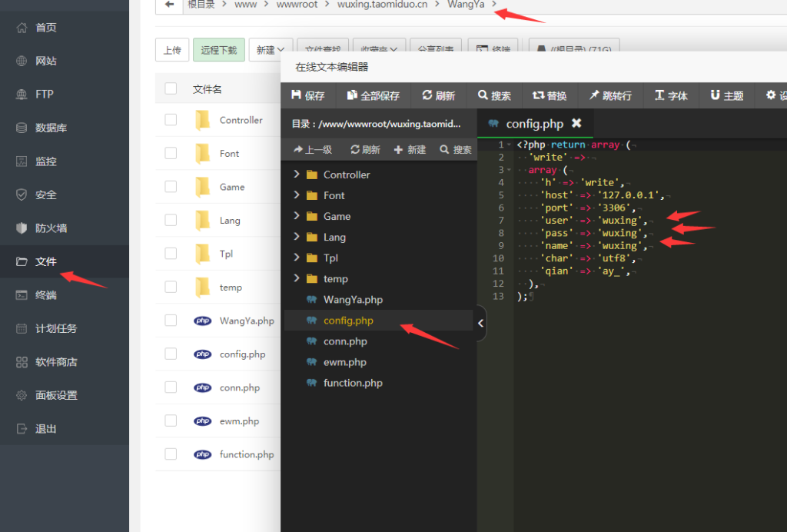Click the Remote Download button
Viewport: 787px width, 532px height.
click(x=219, y=50)
